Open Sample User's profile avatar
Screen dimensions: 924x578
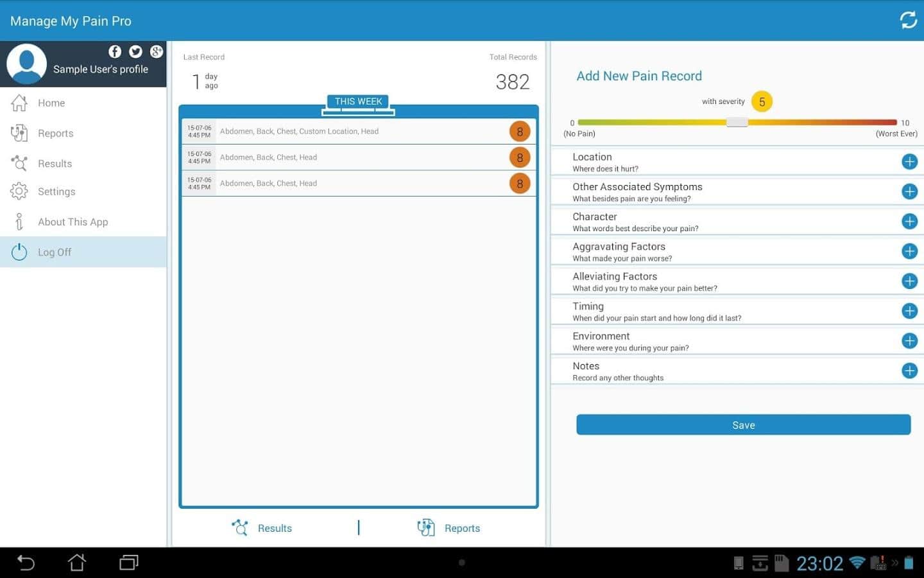26,64
